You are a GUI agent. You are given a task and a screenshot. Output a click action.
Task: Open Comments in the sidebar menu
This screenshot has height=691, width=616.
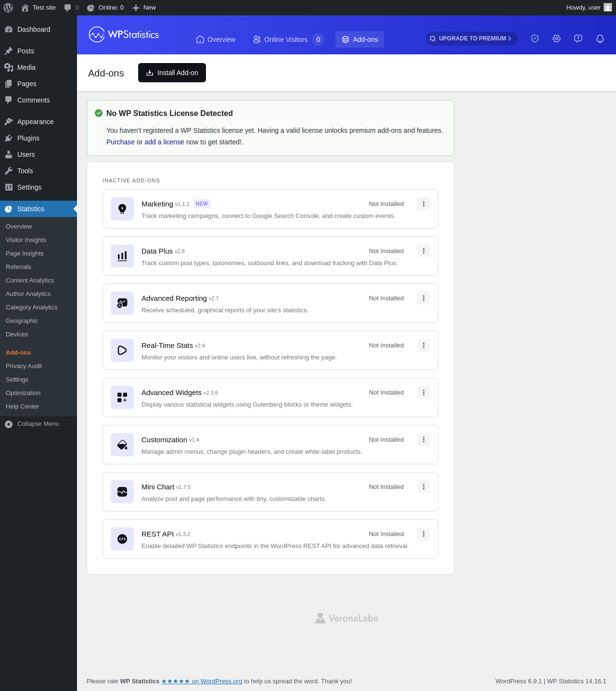click(x=38, y=100)
